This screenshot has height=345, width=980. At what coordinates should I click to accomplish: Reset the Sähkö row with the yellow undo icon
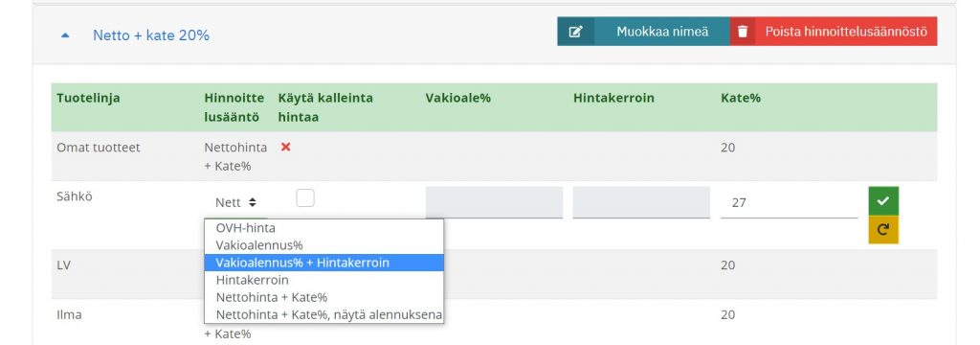(883, 229)
